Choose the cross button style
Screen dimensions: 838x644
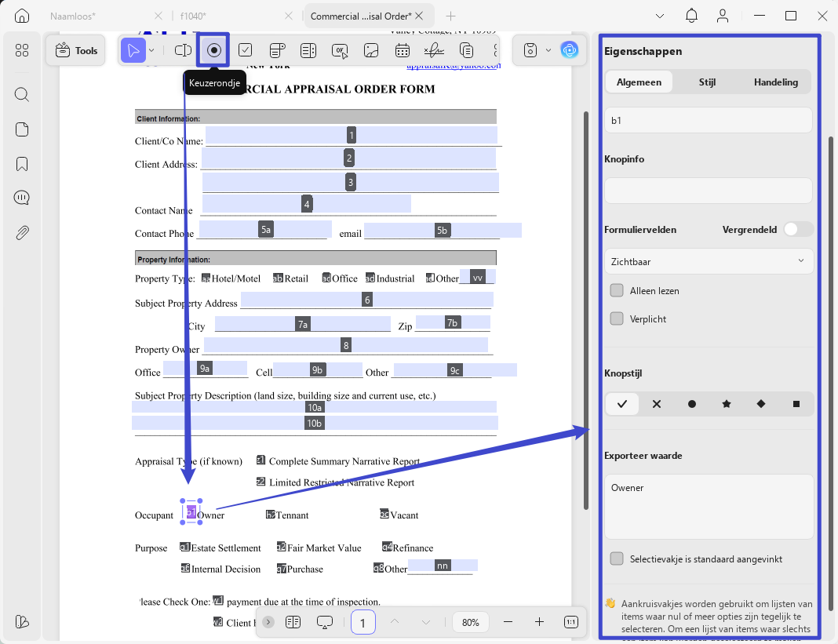pos(657,404)
